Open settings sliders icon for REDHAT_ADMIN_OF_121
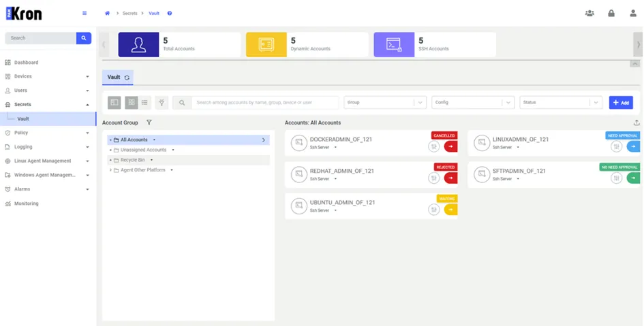The image size is (644, 326). (433, 178)
